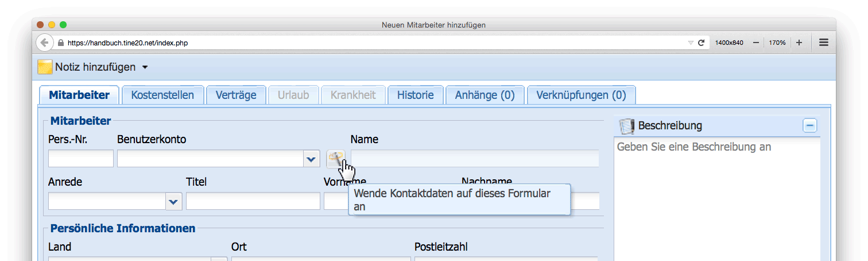Apply contact data to form icon button
868x261 pixels.
click(335, 159)
